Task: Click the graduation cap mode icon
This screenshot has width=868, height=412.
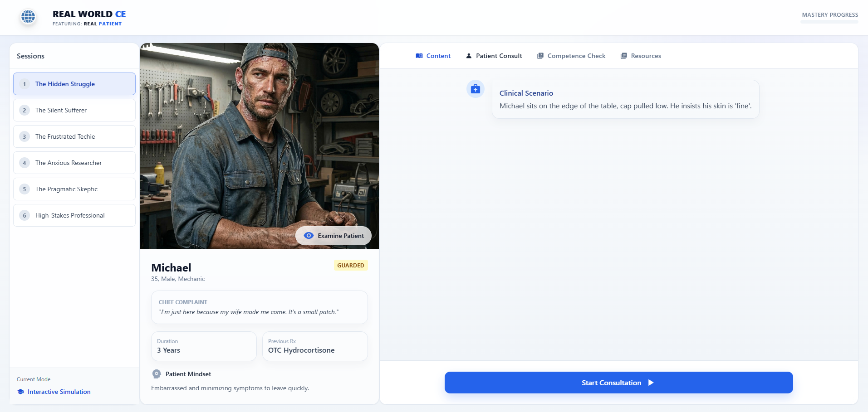Action: tap(20, 392)
